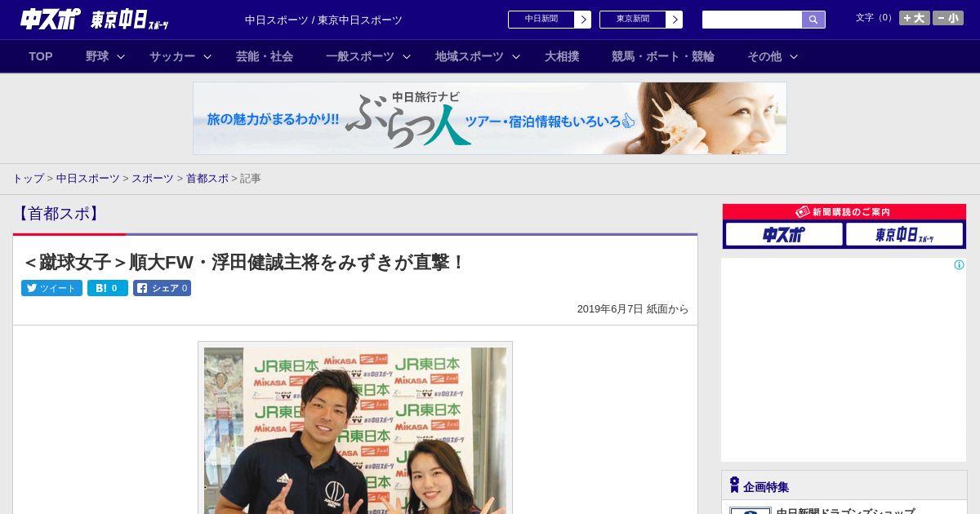Follow the トップ breadcrumb link

coord(28,178)
